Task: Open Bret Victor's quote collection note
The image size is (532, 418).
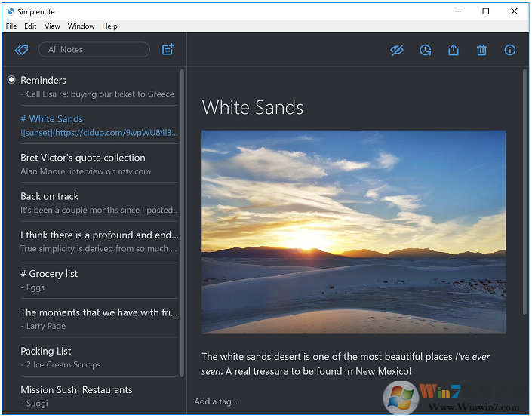Action: click(x=98, y=164)
